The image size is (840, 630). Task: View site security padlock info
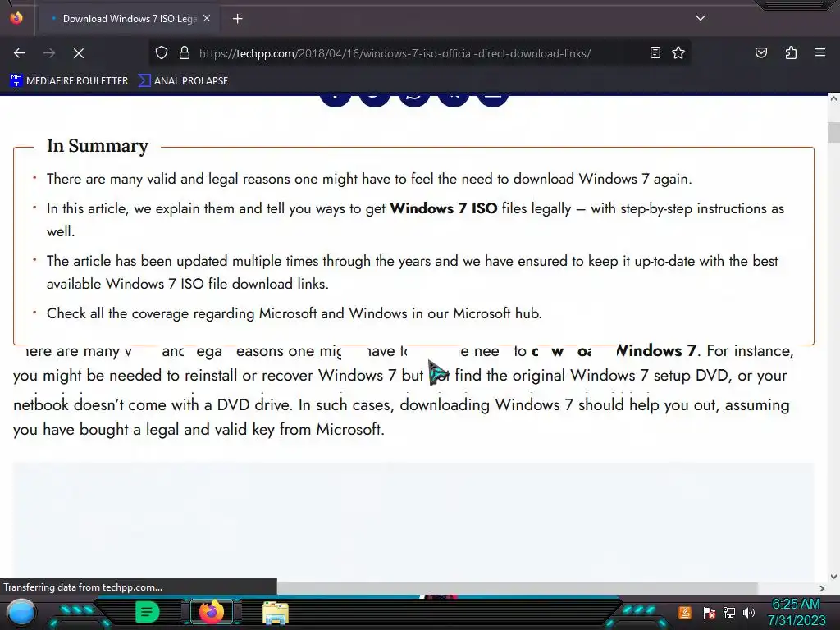click(x=185, y=53)
